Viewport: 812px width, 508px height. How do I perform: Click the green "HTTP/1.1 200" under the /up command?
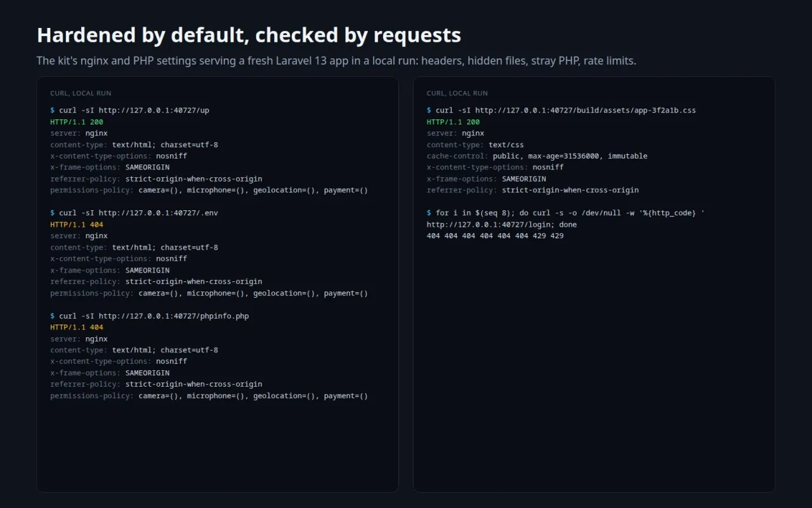tap(77, 122)
